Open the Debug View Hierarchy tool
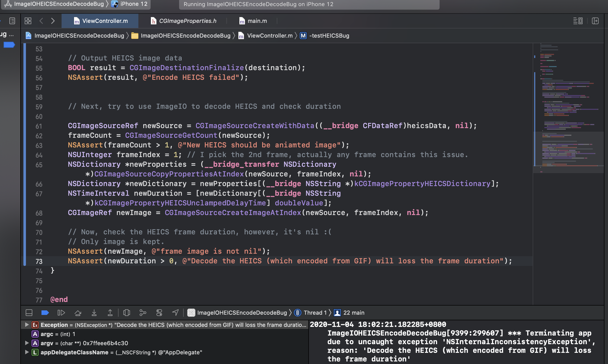 pos(127,312)
